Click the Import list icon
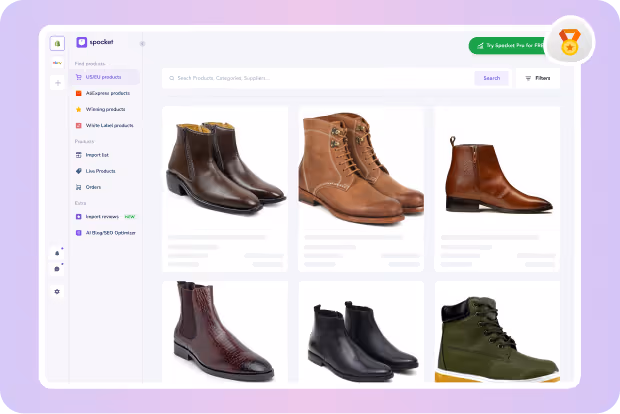Viewport: 620px width, 414px height. point(79,155)
